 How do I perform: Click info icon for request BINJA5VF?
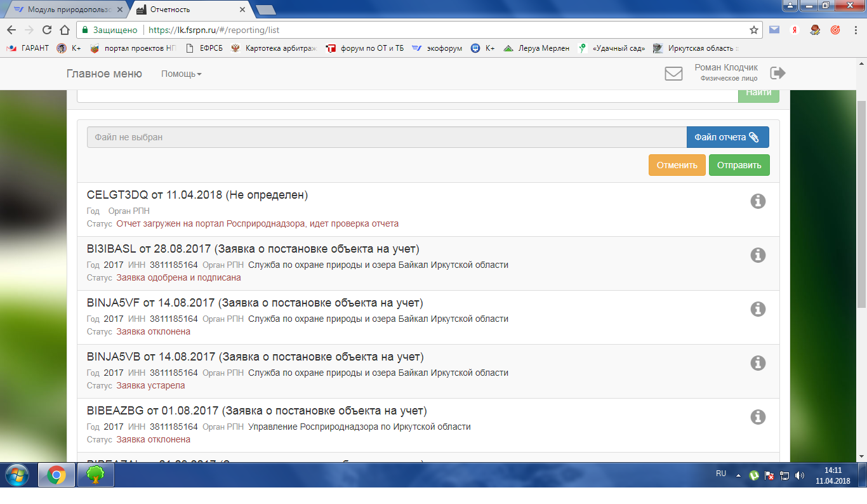(758, 309)
